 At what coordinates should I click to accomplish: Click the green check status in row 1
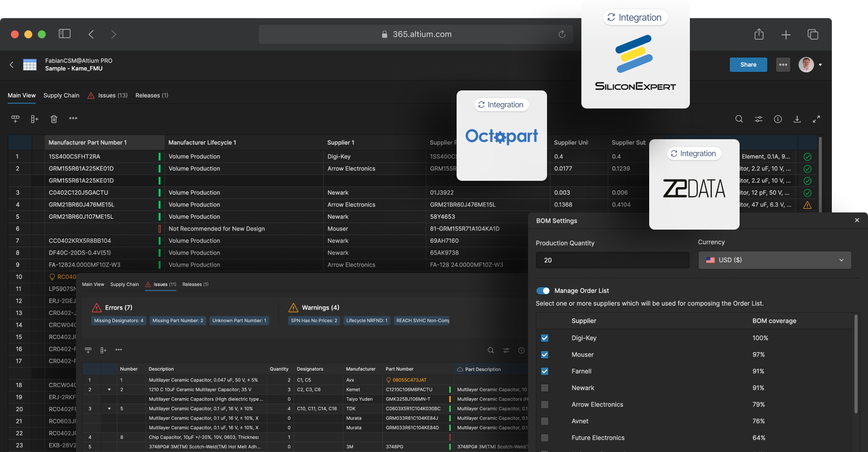click(807, 157)
